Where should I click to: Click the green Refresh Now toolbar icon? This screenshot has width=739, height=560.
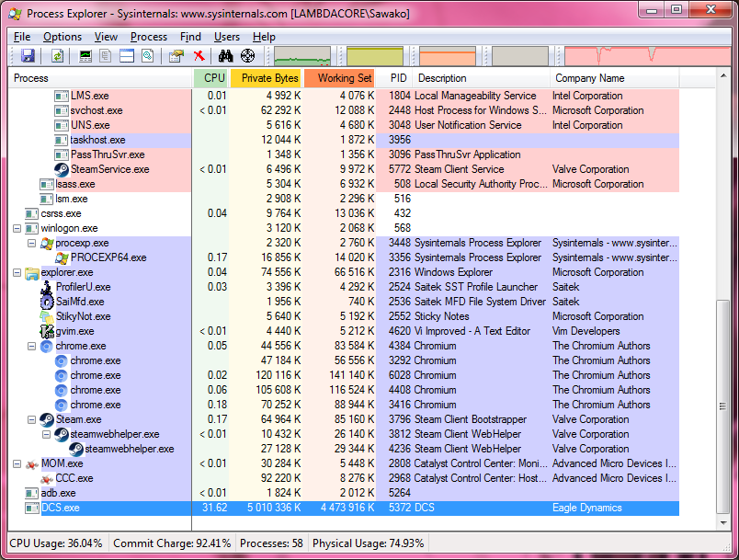[x=57, y=56]
